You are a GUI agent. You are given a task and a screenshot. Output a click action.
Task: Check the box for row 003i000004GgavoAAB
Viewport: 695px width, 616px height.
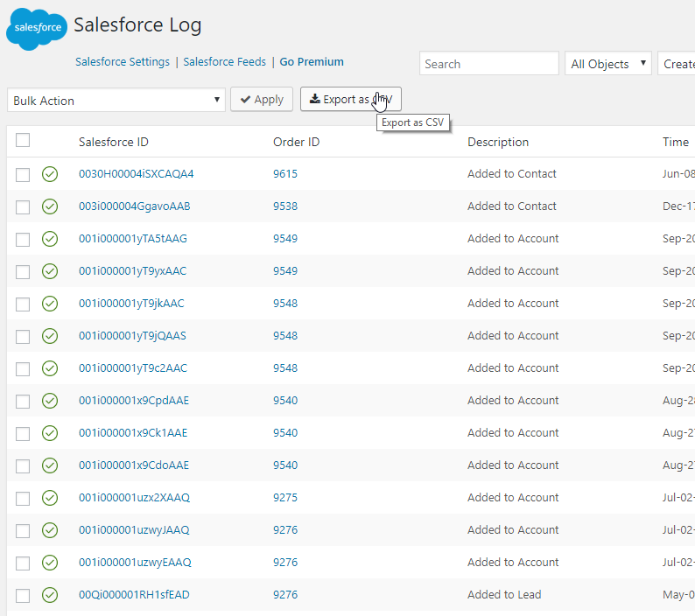tap(23, 207)
